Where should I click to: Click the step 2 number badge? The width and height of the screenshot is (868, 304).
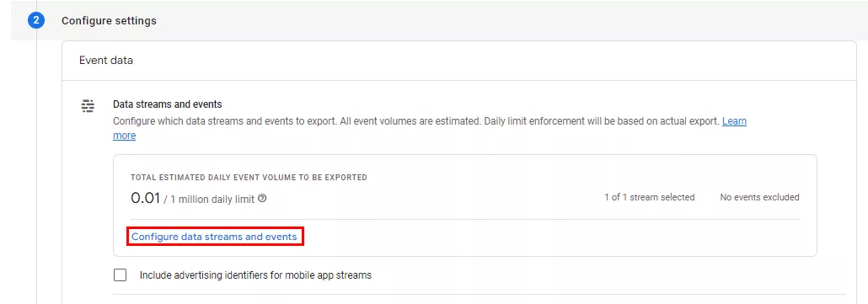[36, 21]
